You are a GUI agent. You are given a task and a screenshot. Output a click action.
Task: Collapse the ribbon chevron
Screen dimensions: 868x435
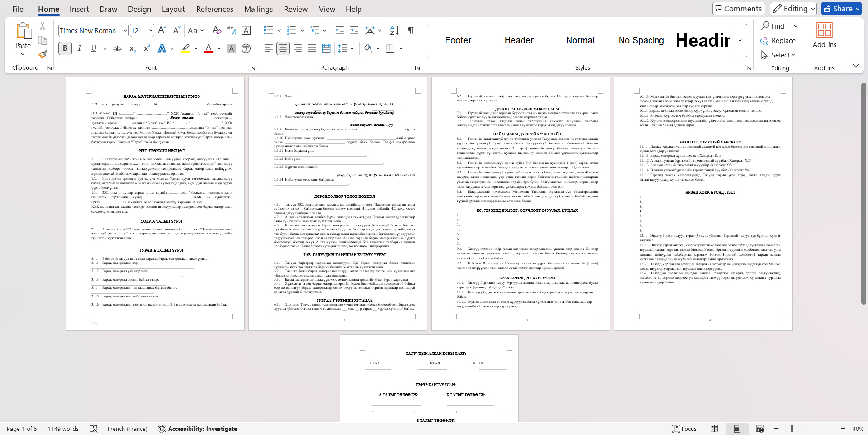(x=855, y=66)
